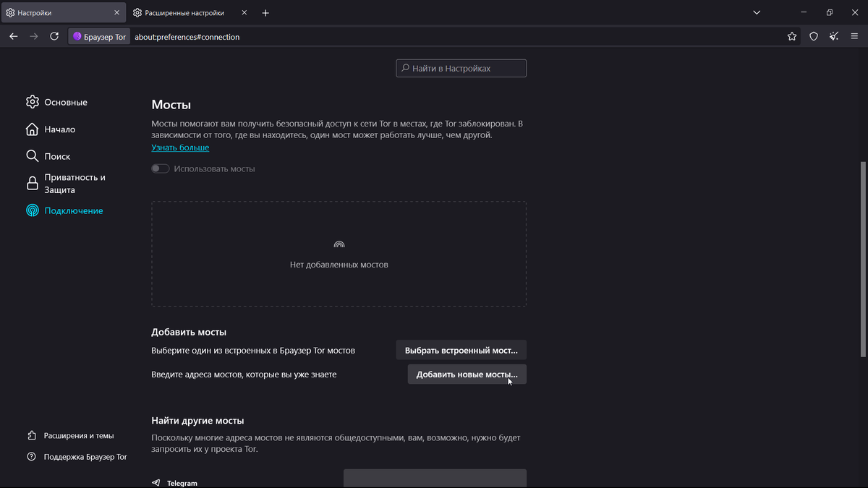Click the bridge icon in empty bridges box
This screenshot has width=868, height=488.
[339, 245]
